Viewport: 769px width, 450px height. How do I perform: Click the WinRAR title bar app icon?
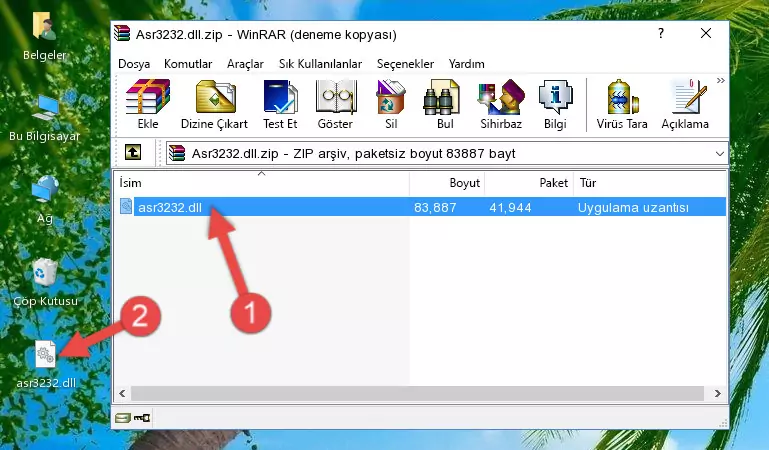122,33
